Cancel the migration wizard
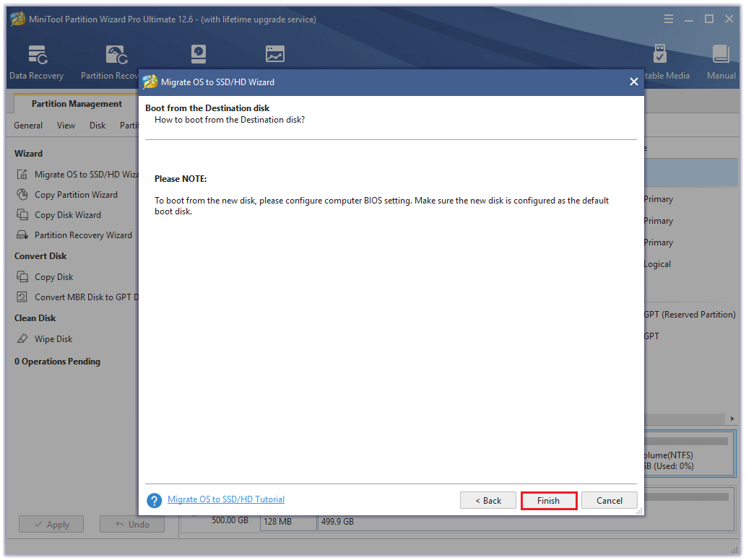Viewport: 746px width, 560px height. (x=609, y=501)
